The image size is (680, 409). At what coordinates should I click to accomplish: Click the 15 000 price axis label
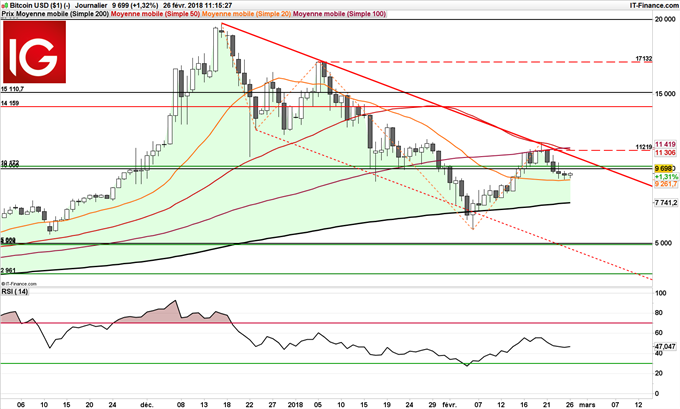(665, 94)
